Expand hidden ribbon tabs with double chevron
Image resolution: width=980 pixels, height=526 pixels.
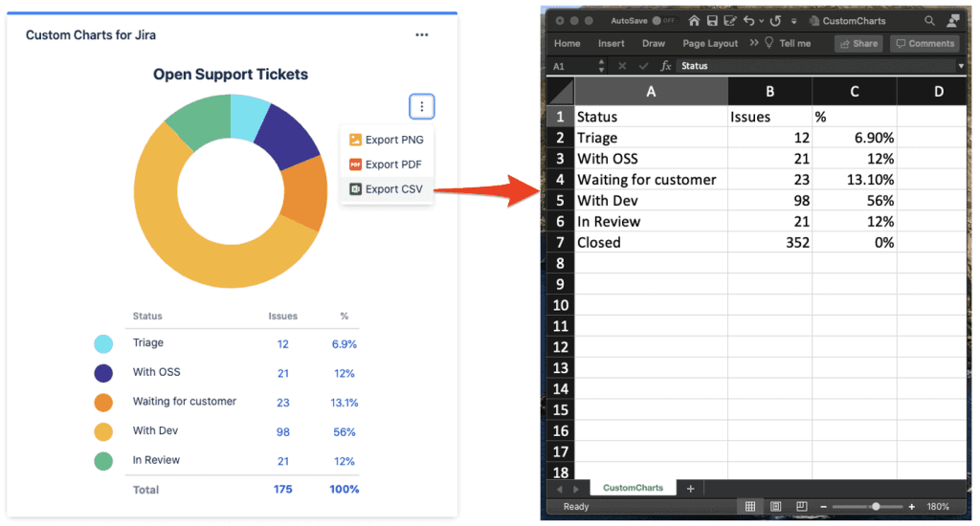(x=753, y=43)
